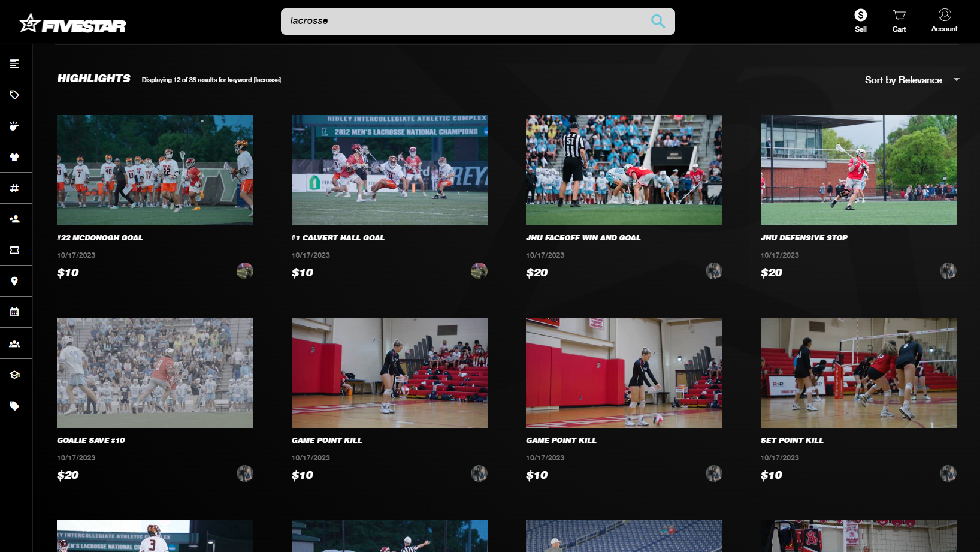
Task: Select the group of people icon
Action: click(x=14, y=343)
